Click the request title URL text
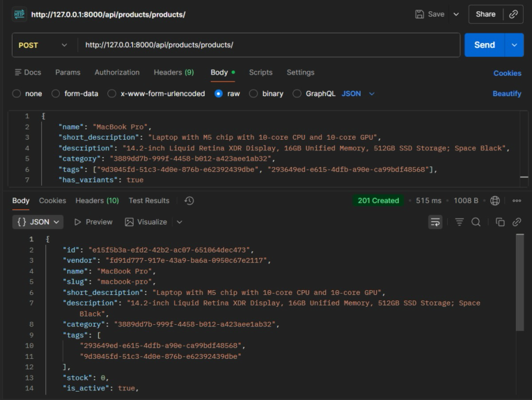The width and height of the screenshot is (532, 400). pos(108,15)
